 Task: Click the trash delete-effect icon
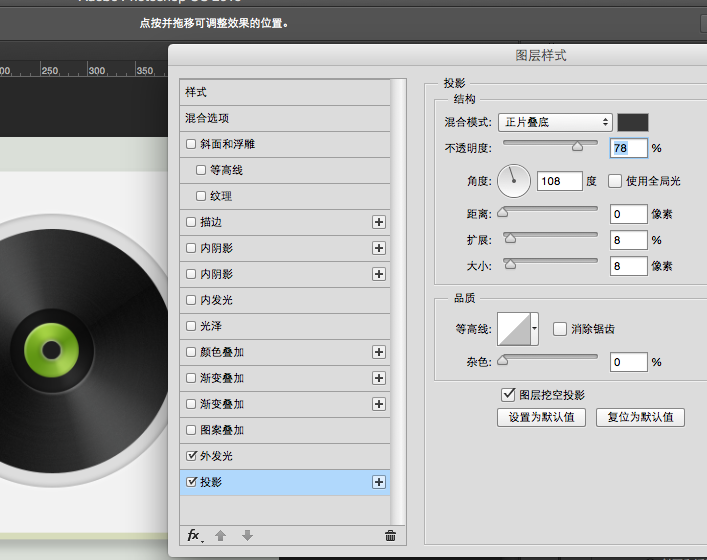[x=390, y=536]
